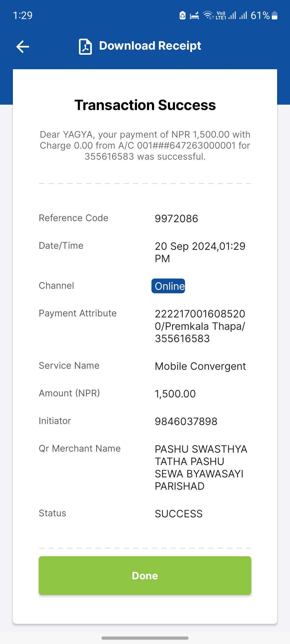Screen dimensions: 290x644
Task: Tap the Qr Merchant Name value text
Action: point(201,468)
